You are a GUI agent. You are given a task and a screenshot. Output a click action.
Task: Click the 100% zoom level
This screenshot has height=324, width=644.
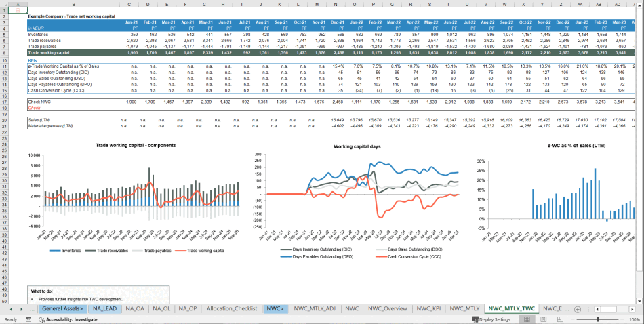[x=632, y=319]
